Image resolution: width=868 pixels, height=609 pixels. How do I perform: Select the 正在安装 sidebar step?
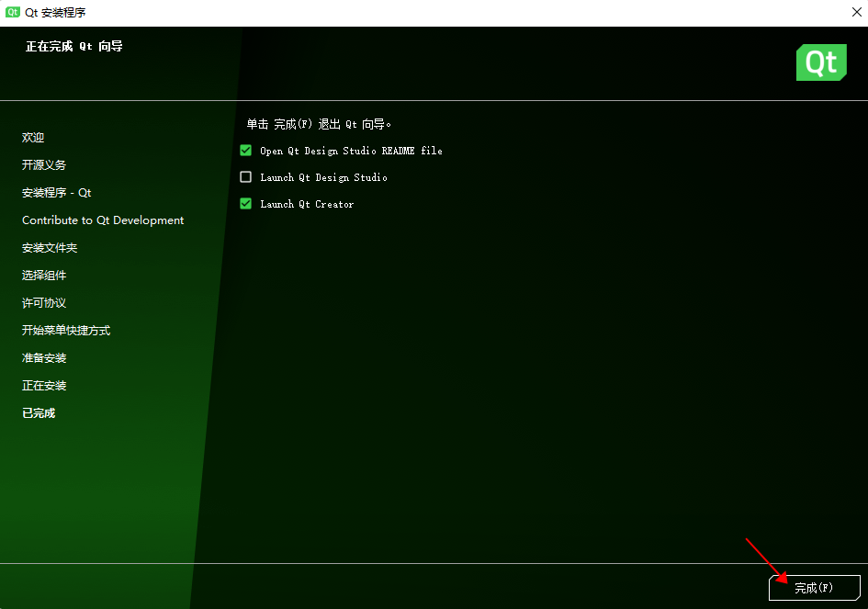(x=44, y=386)
